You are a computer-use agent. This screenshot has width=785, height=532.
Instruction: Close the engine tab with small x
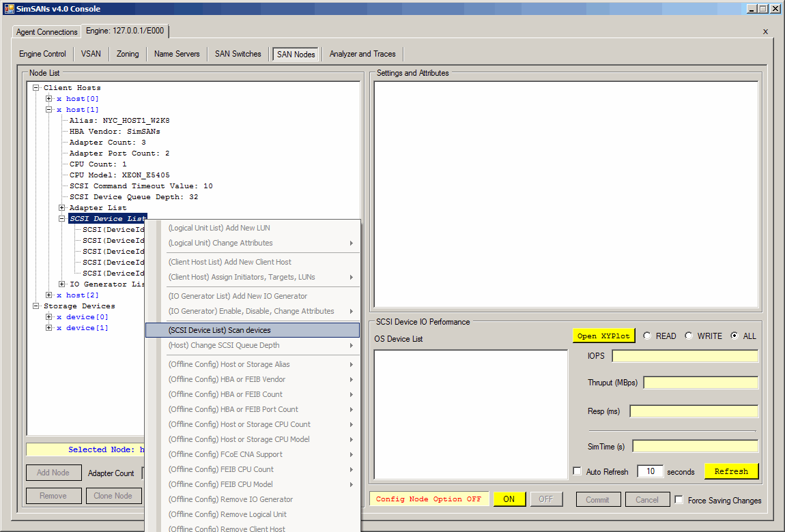765,31
